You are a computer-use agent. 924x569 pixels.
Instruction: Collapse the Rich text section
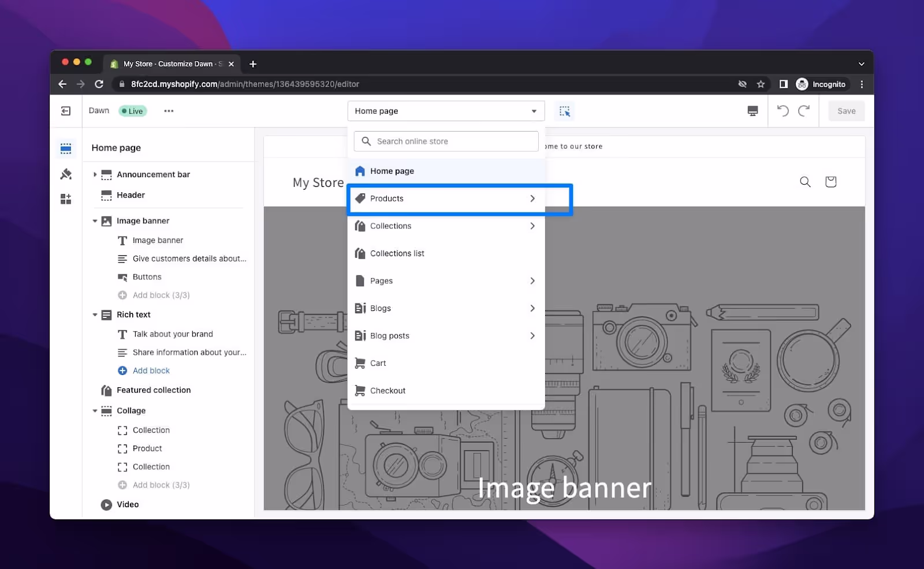95,315
